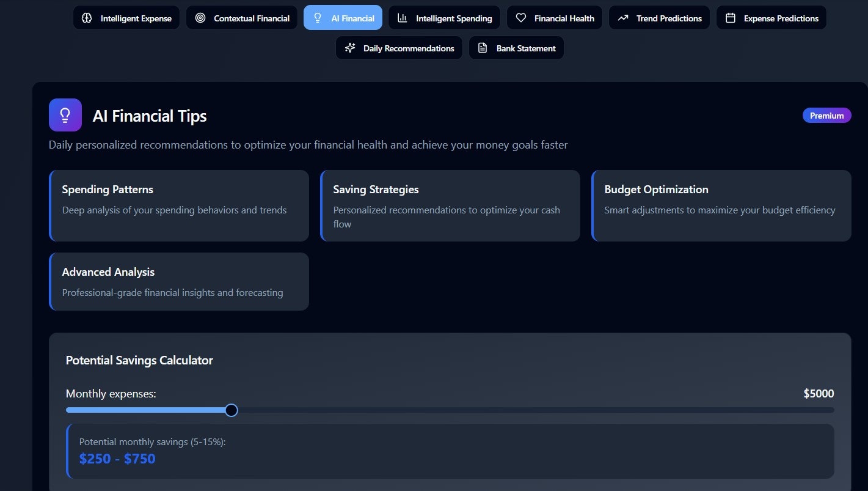Click the trending arrow icon on Trend Predictions

click(622, 18)
